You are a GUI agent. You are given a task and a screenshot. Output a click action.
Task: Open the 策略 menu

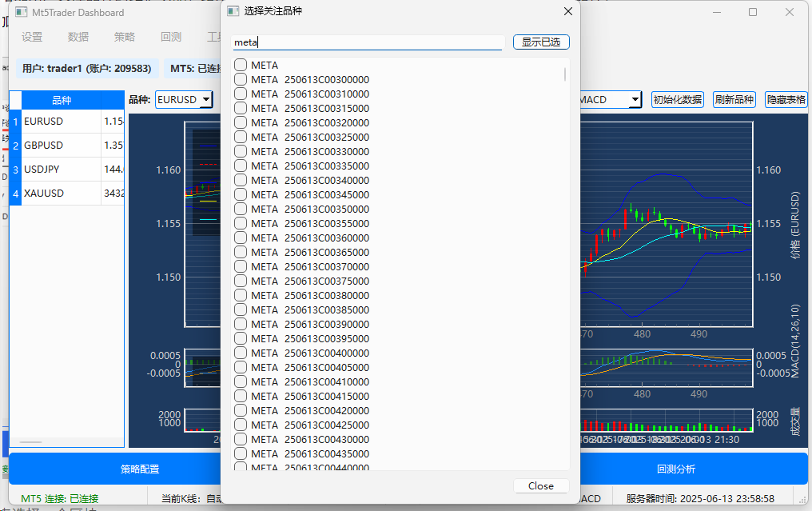(125, 37)
